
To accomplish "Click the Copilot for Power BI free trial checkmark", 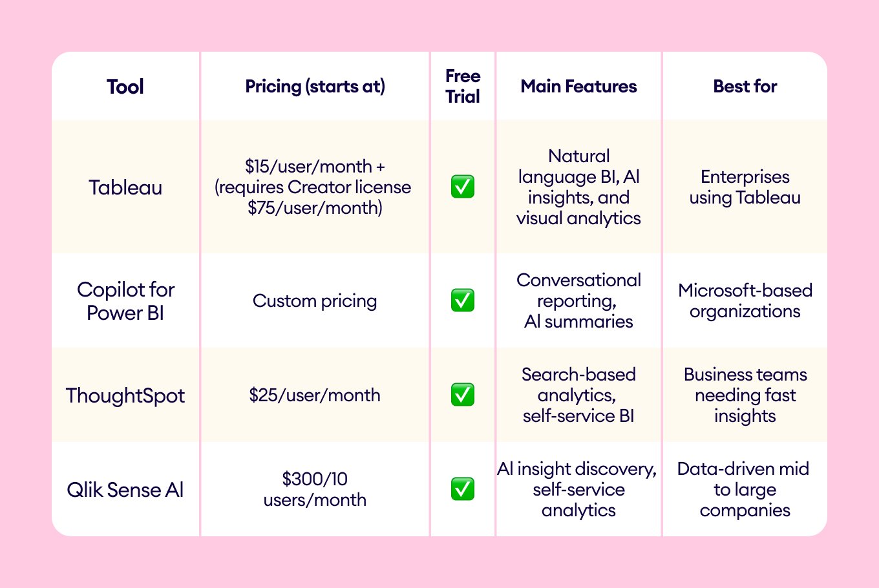I will (463, 300).
